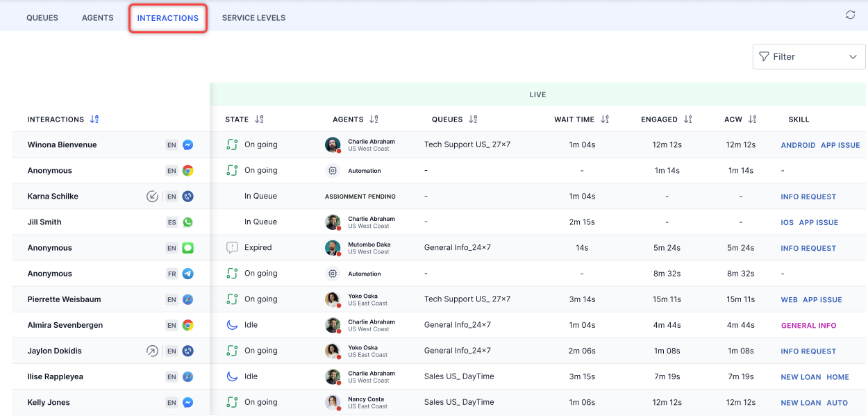Click Sales US_ DayTime queue for Kelly Jones
This screenshot has height=416, width=868.
459,402
